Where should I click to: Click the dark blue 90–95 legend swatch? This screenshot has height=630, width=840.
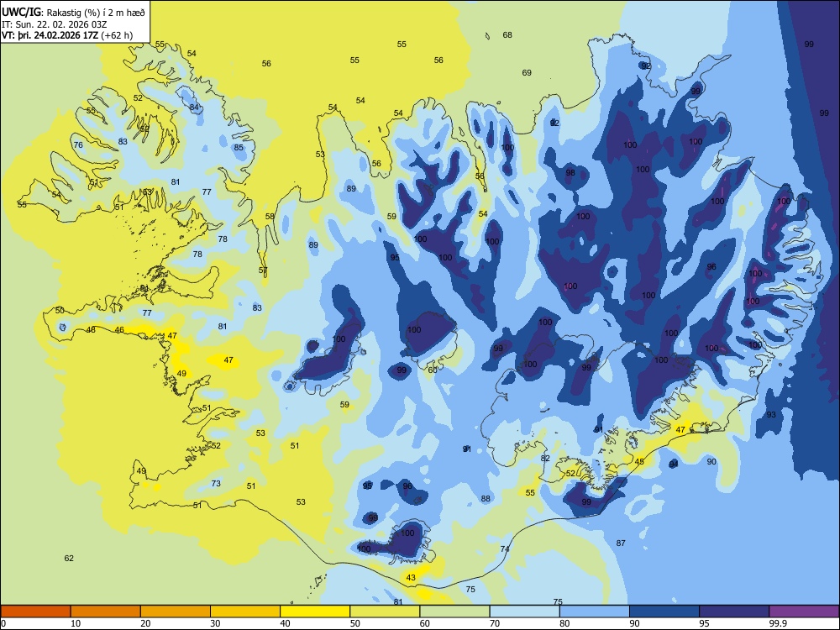pyautogui.click(x=664, y=612)
